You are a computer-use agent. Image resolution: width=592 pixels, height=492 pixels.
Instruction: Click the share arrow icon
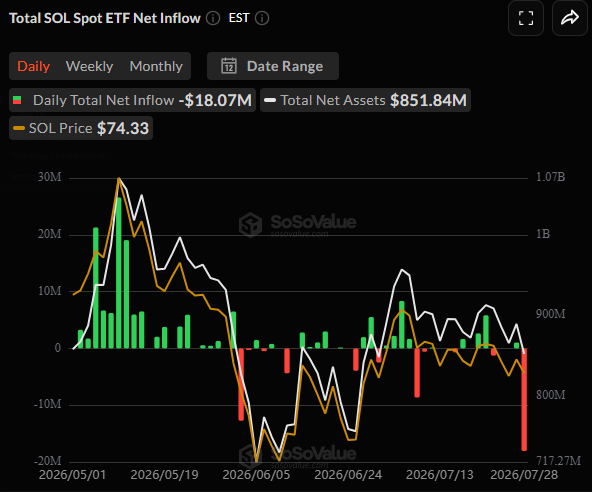[570, 18]
